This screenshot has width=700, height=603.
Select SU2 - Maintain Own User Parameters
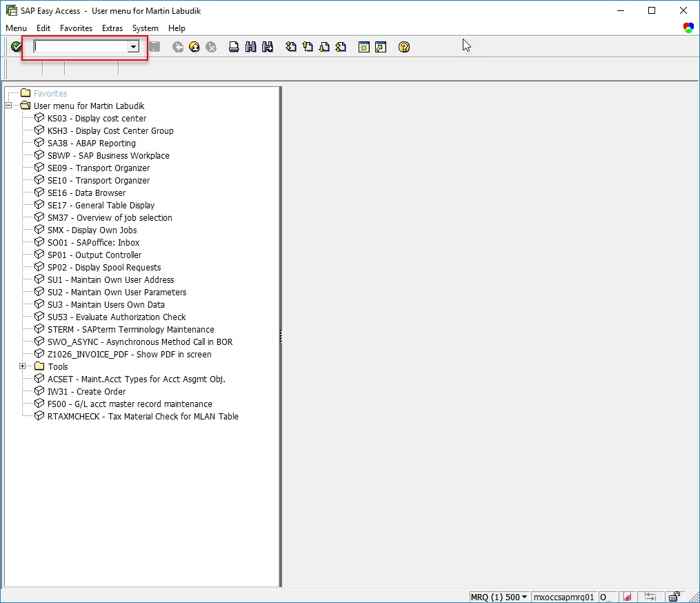coord(117,293)
